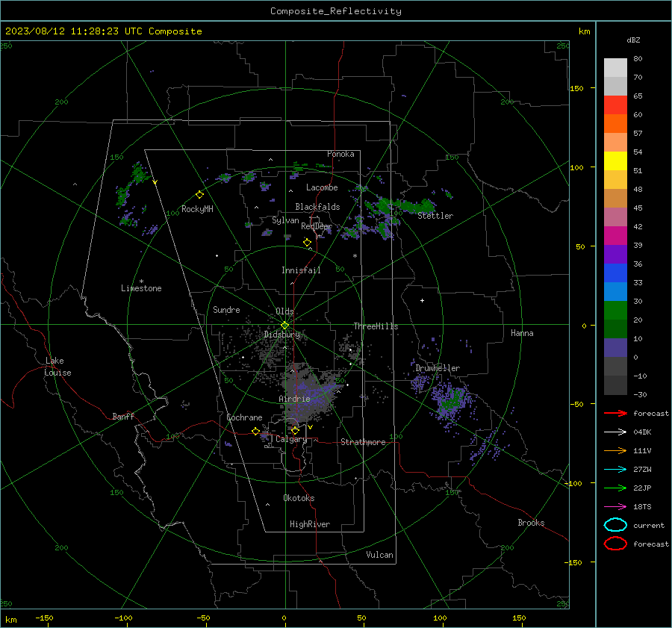This screenshot has width=672, height=628.
Task: Click the dBZ legend heading
Action: coord(633,40)
